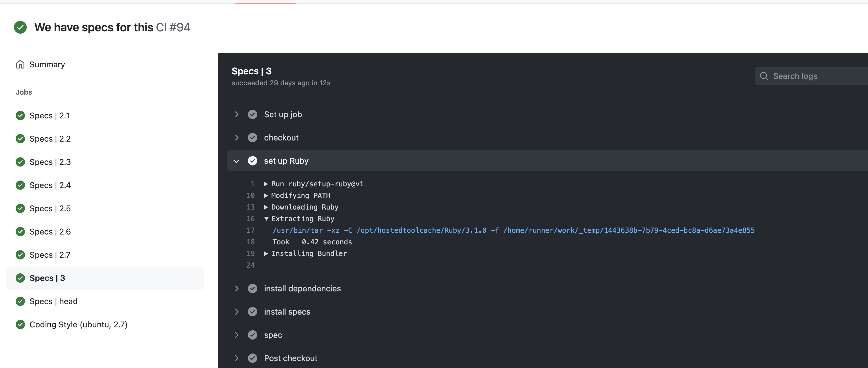Click the green check beside Specs | 2.1
This screenshot has height=368, width=868.
(20, 116)
